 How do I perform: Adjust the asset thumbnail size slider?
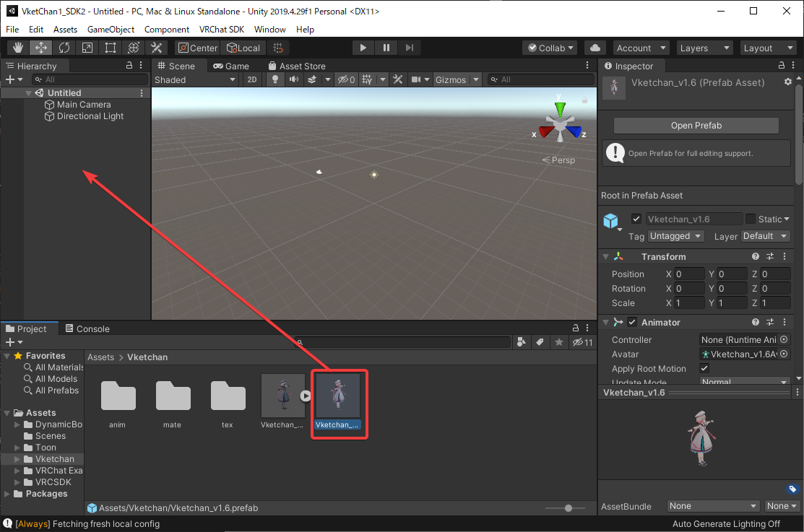569,508
